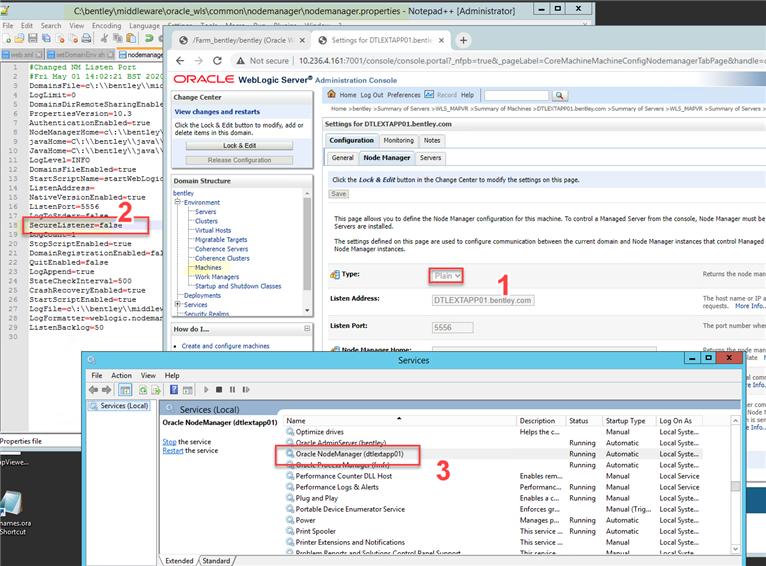Click Show/Hide Console Tree icon in Services
766x566 pixels.
[125, 390]
